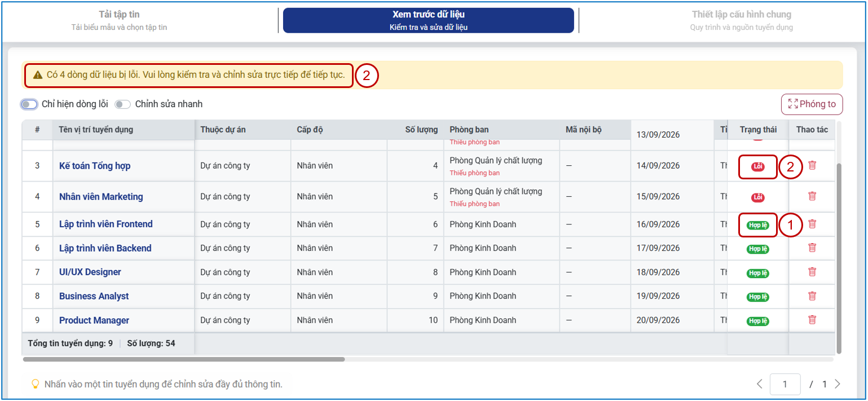868x401 pixels.
Task: Click trash icon for Business Analyst
Action: pos(812,296)
